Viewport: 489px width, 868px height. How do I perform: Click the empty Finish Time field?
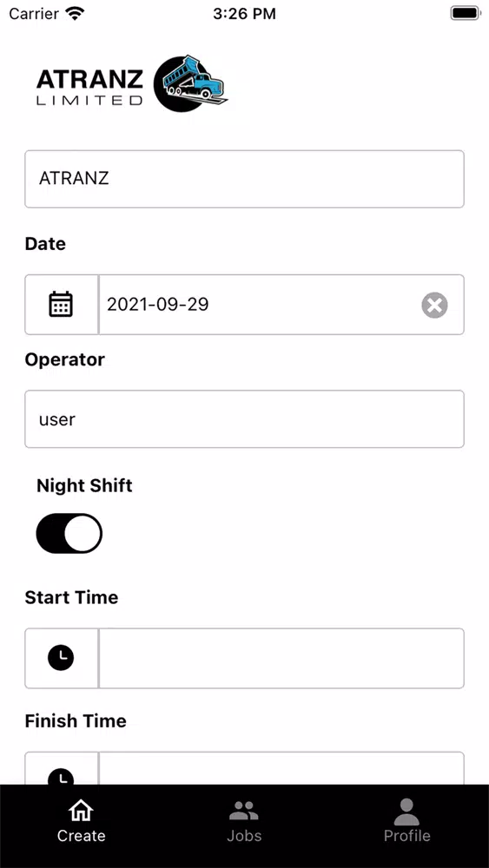[x=281, y=768]
